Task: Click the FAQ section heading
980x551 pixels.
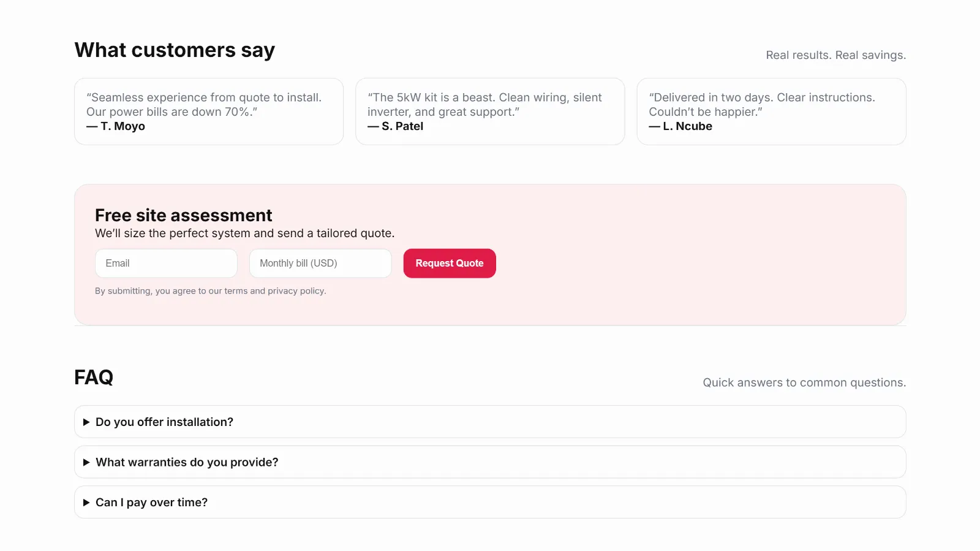Action: pyautogui.click(x=94, y=378)
